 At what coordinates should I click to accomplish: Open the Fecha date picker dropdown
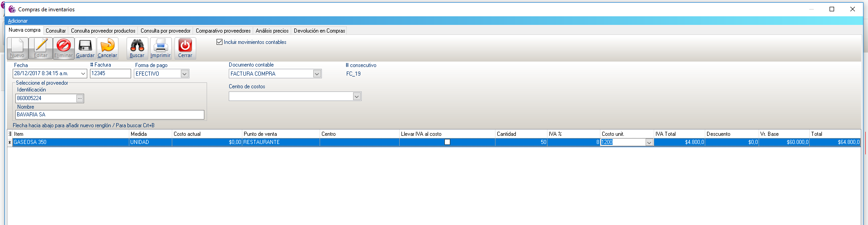coord(83,74)
